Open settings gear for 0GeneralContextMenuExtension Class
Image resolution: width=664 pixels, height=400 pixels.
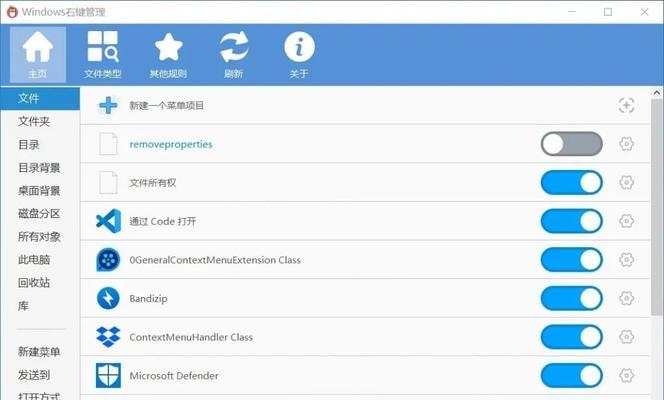point(626,259)
